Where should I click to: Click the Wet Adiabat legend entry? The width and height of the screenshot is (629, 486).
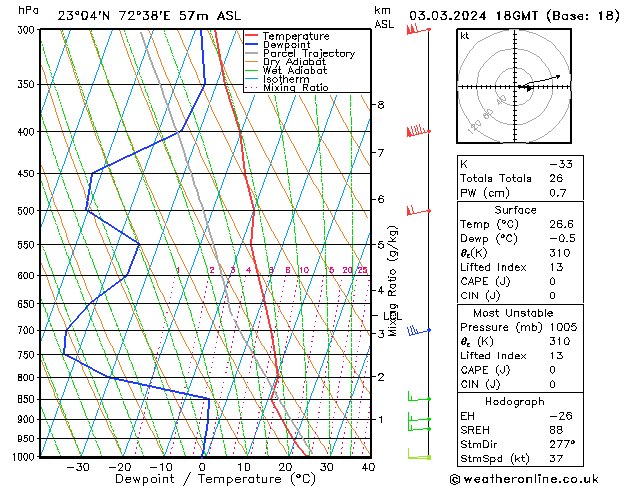click(286, 70)
